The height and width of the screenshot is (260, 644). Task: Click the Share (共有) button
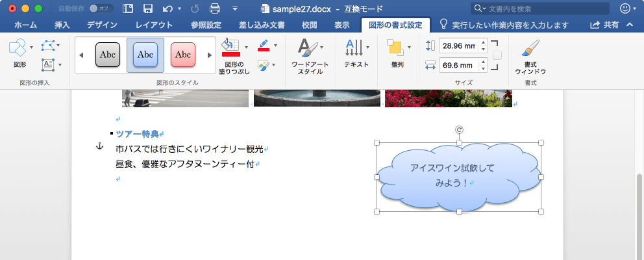[604, 25]
